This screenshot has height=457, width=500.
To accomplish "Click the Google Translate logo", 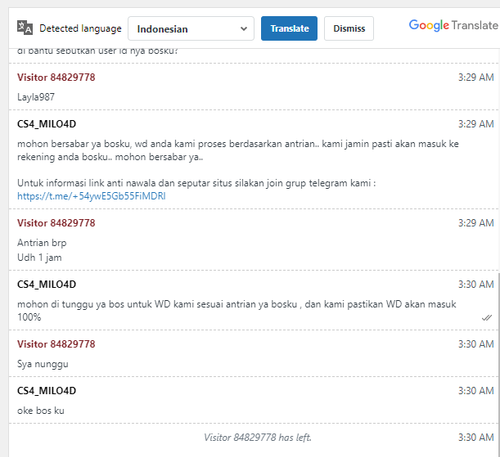I will (x=453, y=25).
